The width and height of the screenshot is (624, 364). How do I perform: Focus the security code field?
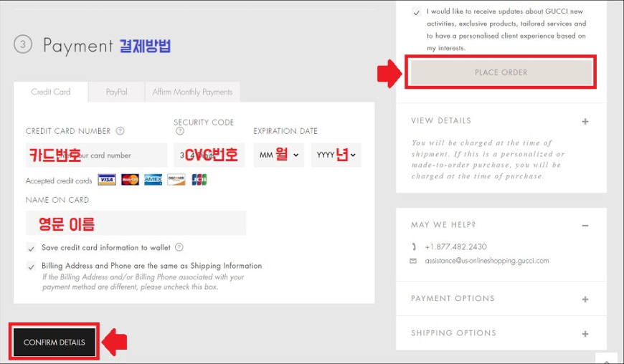point(209,155)
